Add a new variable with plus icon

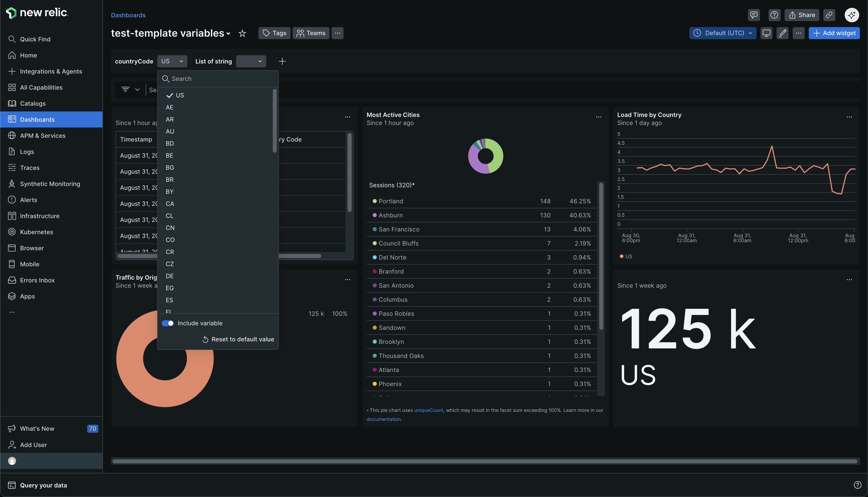click(x=282, y=61)
